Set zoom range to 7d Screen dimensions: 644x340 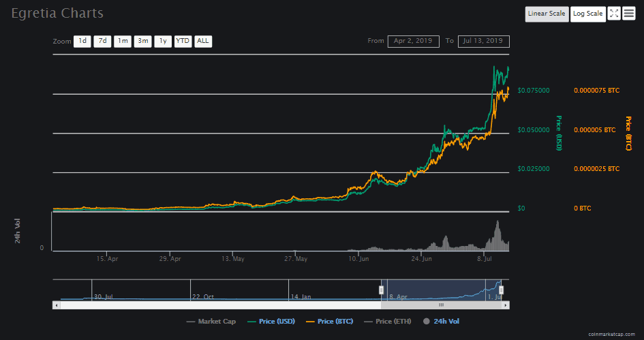tap(102, 41)
